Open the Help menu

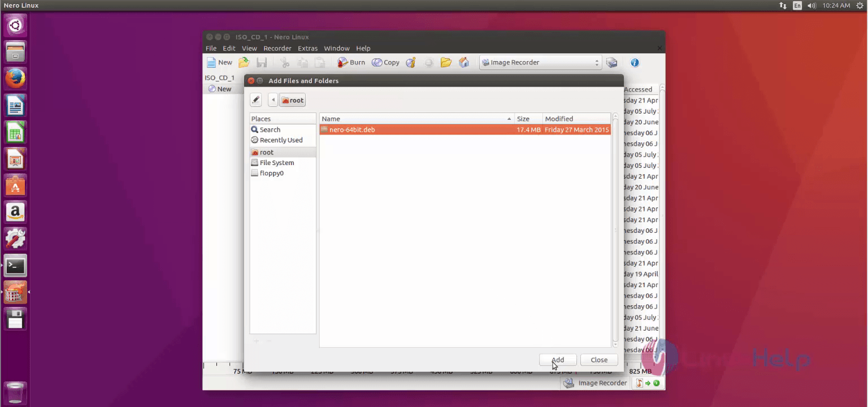pyautogui.click(x=363, y=49)
